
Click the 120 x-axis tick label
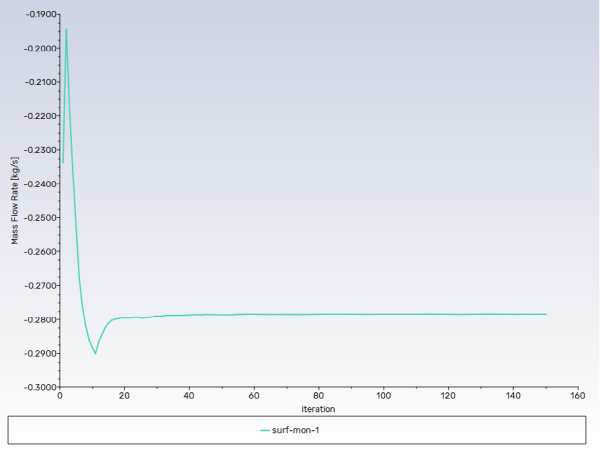coord(448,396)
